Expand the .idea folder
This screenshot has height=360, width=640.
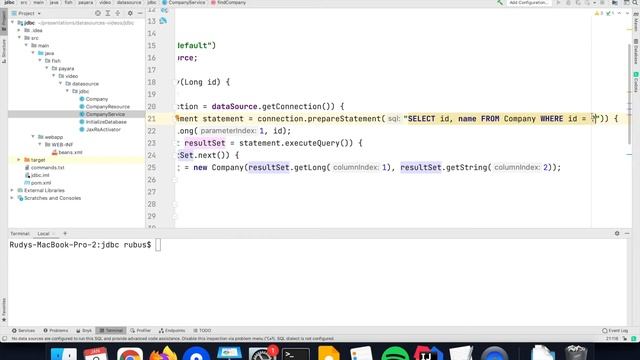point(19,30)
